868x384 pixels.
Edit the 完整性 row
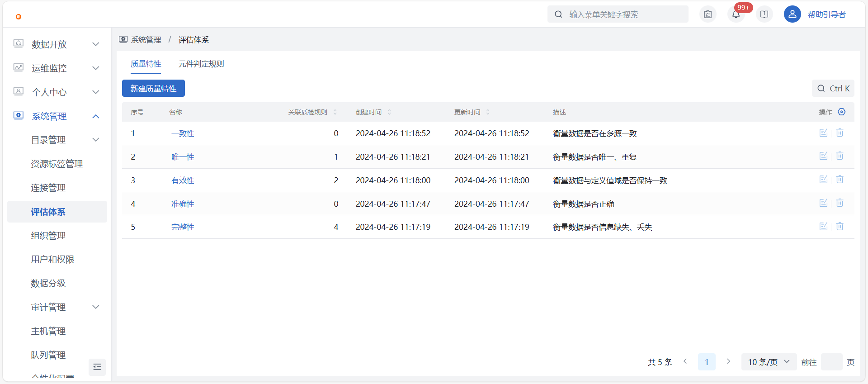coord(824,227)
